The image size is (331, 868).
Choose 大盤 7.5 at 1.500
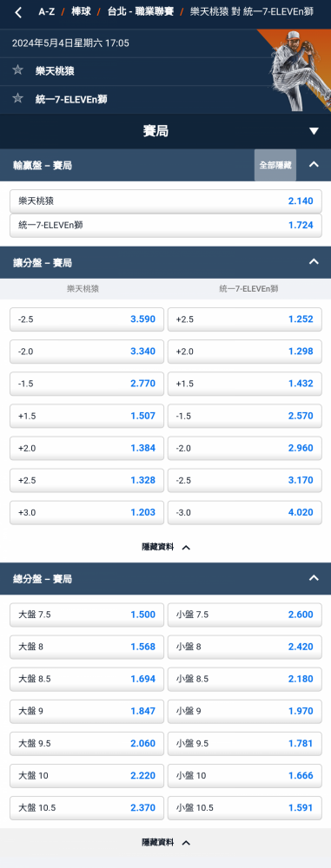click(87, 615)
